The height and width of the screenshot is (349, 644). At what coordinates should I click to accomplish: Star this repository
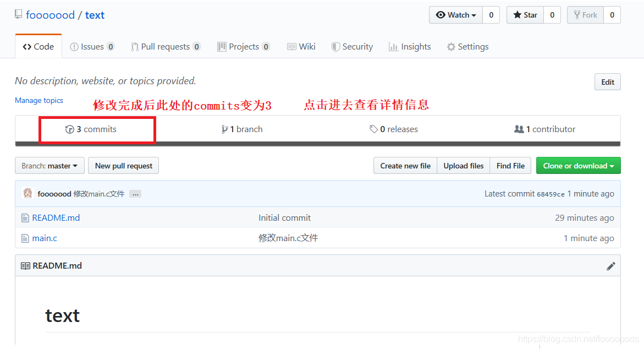click(525, 15)
